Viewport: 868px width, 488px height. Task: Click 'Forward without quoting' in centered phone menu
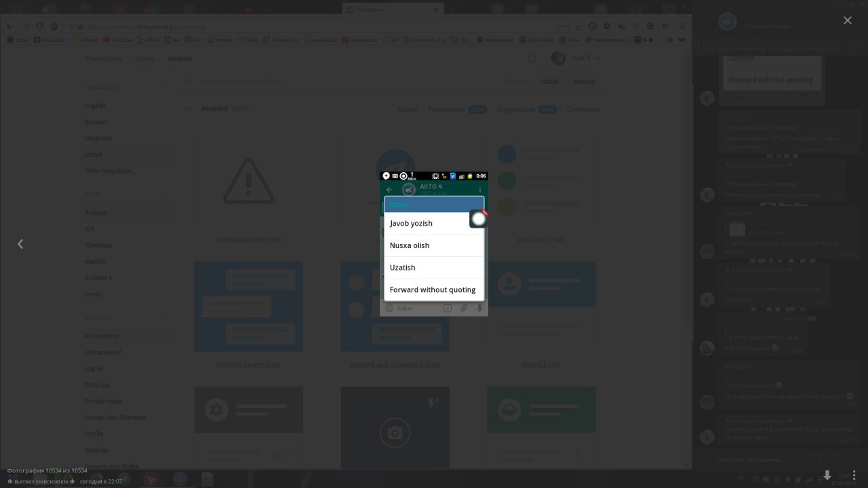click(433, 289)
